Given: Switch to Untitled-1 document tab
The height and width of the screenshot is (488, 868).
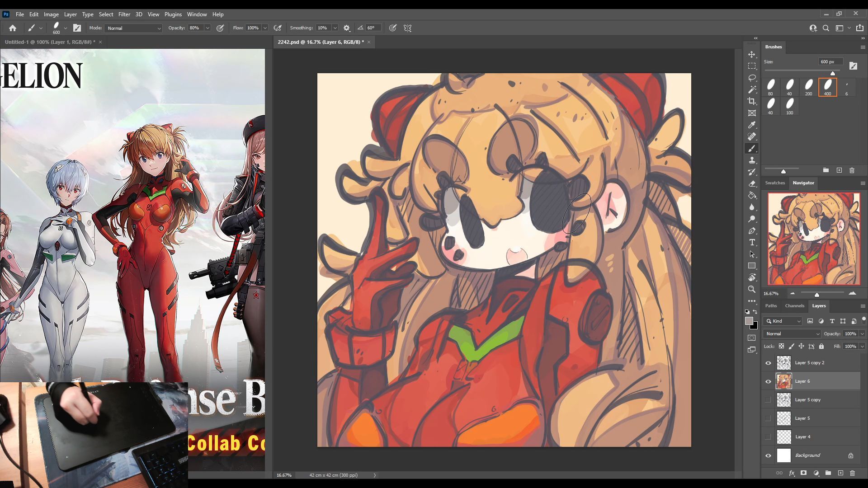Looking at the screenshot, I should (x=50, y=42).
